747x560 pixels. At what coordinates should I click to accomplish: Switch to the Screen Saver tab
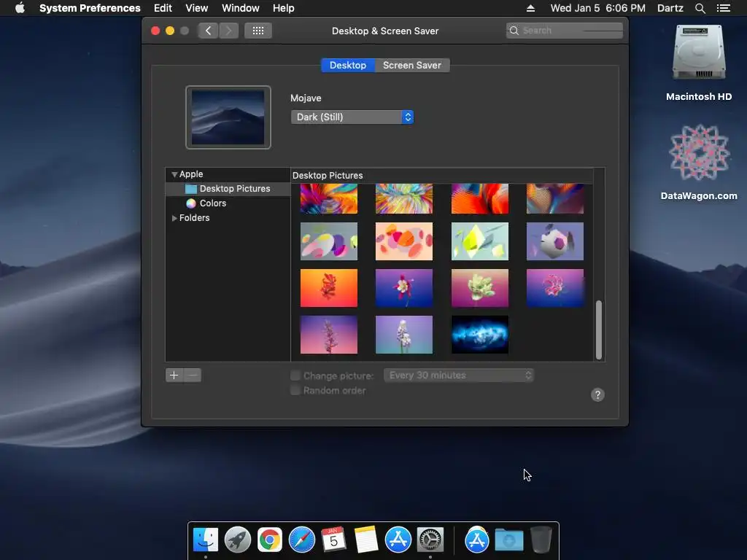point(412,65)
